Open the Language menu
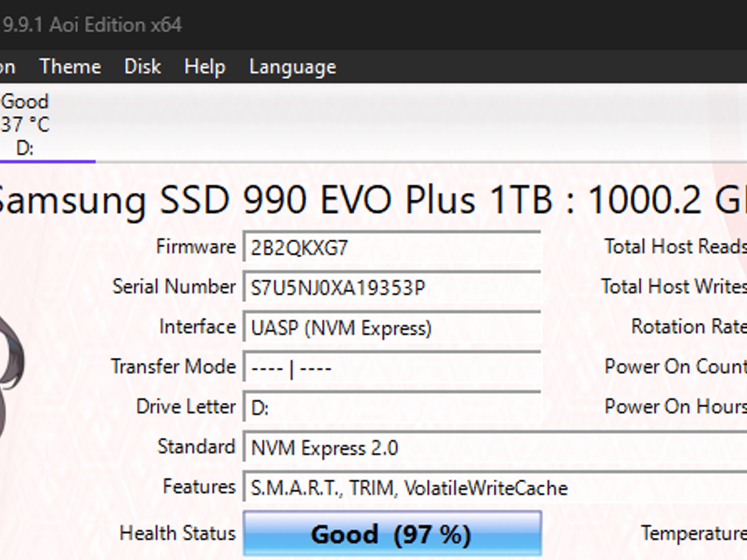 click(x=293, y=68)
